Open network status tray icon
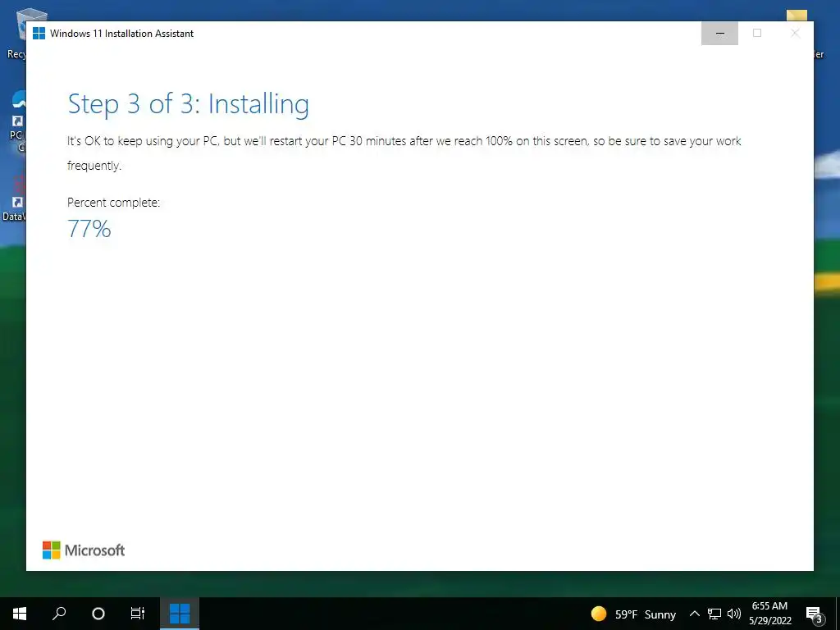 [x=714, y=614]
